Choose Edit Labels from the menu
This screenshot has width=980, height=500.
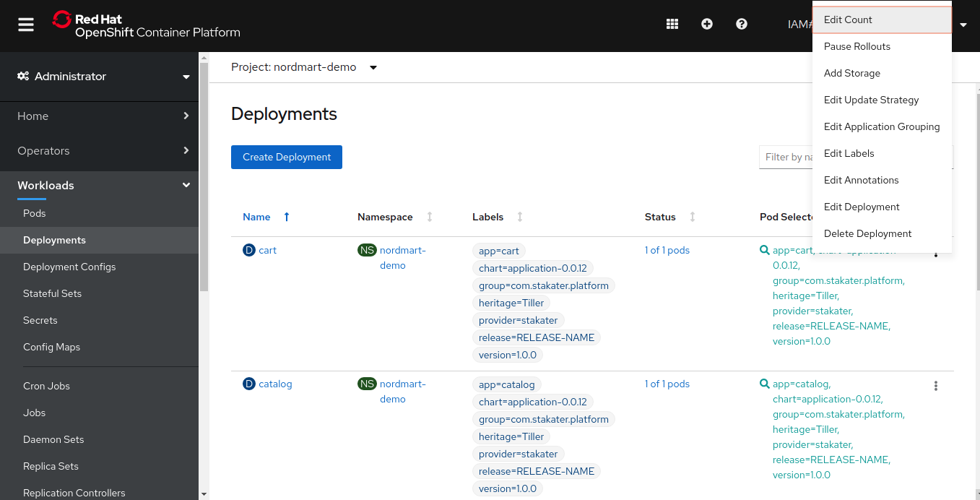tap(883, 153)
